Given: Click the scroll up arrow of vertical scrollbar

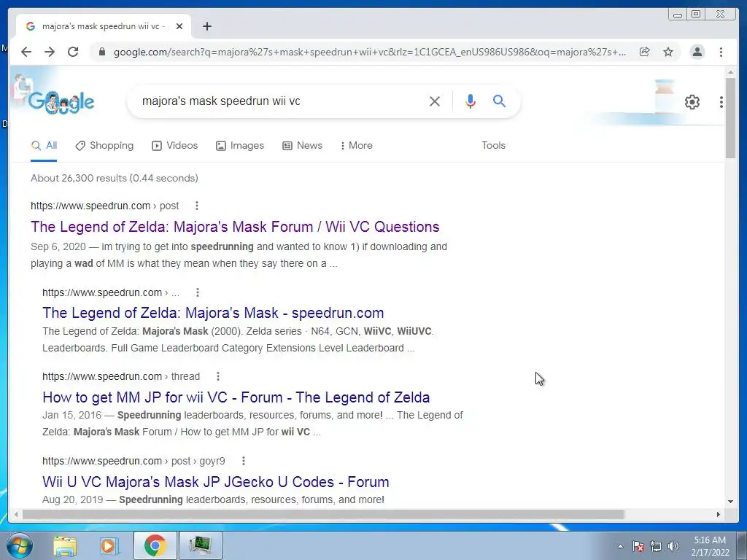Looking at the screenshot, I should [730, 72].
